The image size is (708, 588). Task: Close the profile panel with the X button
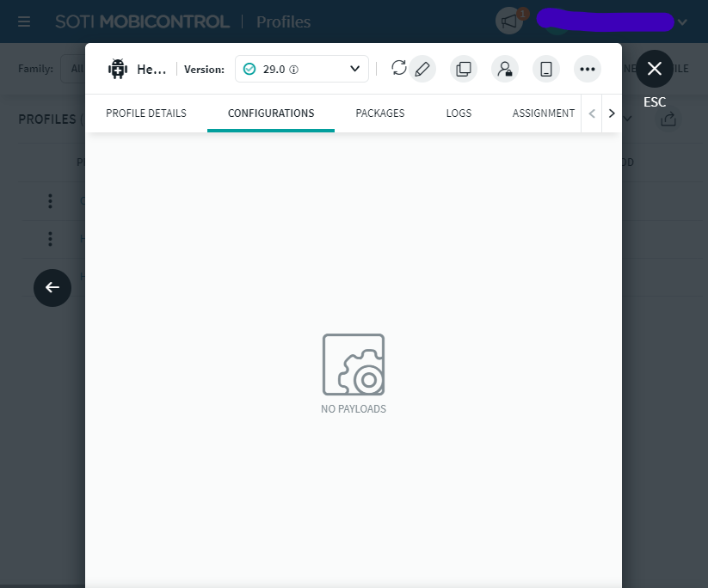pyautogui.click(x=655, y=69)
